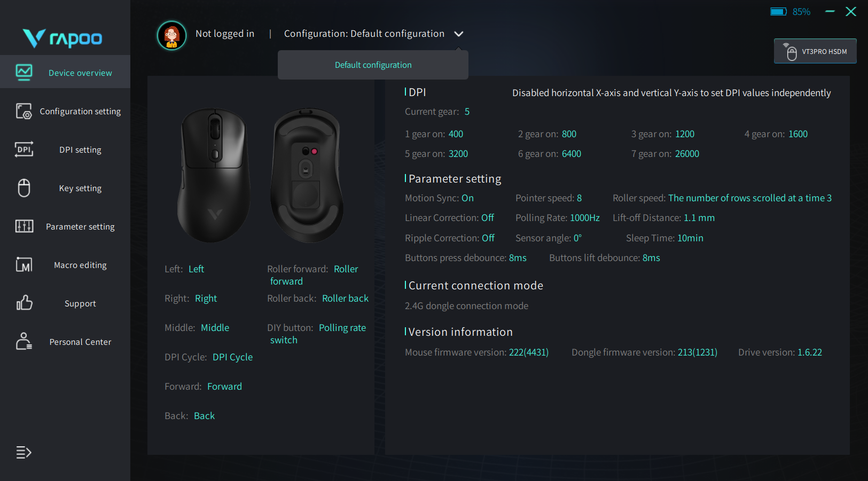This screenshot has width=868, height=481.
Task: Open Configuration setting via its sidebar icon
Action: tap(24, 111)
